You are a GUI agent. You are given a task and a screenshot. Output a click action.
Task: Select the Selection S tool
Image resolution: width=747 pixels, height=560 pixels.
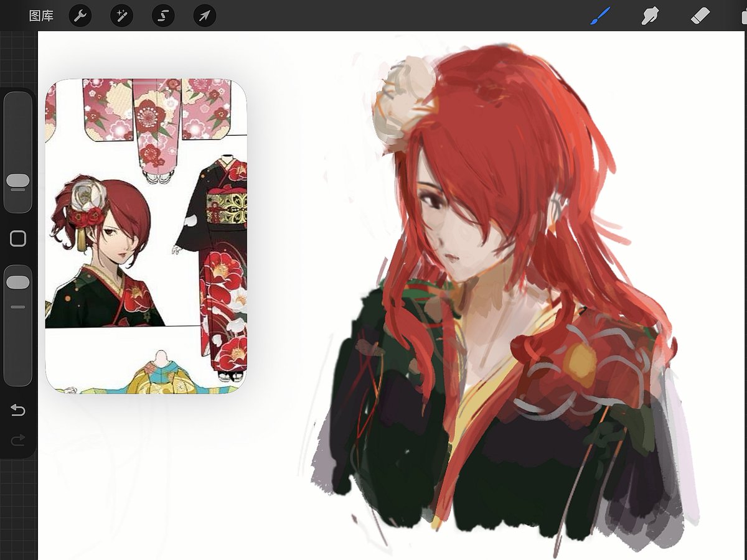pyautogui.click(x=163, y=16)
